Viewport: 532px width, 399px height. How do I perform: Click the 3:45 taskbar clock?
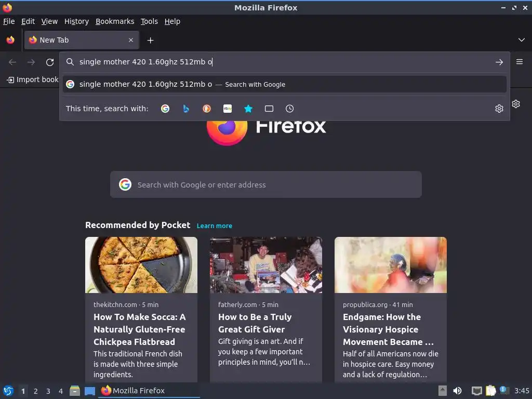[x=522, y=391]
